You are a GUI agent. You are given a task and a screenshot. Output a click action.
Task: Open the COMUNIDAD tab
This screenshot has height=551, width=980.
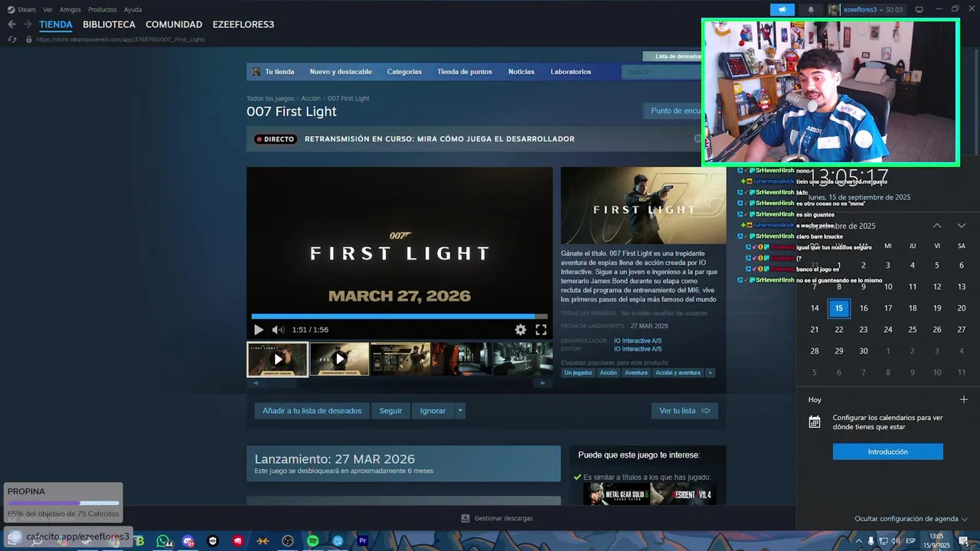pos(174,24)
